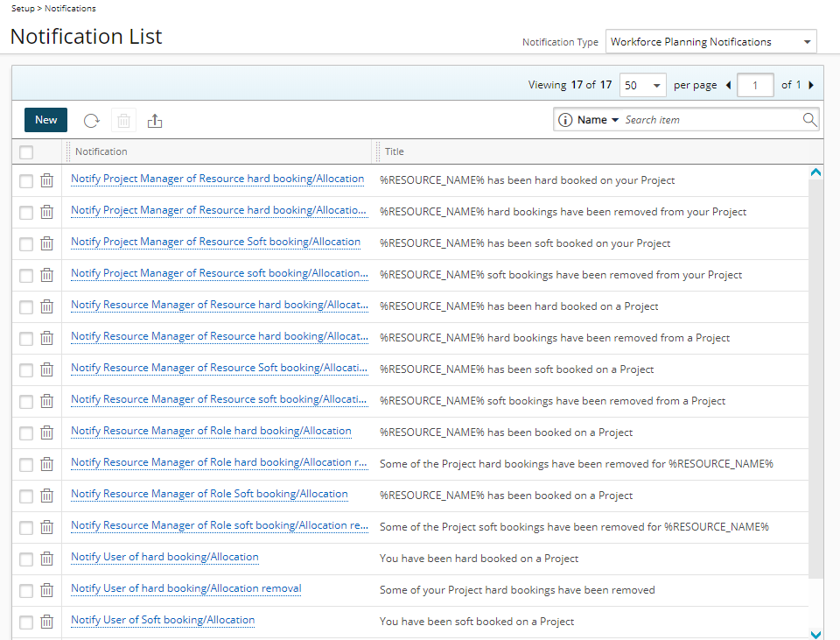Sort by the Title column header
The height and width of the screenshot is (640, 840).
395,151
